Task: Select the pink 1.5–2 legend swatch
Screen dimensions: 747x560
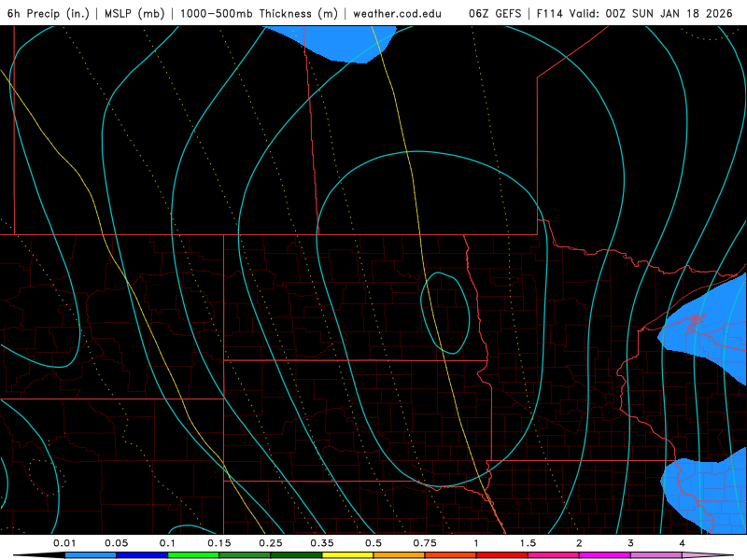Action: (x=554, y=555)
